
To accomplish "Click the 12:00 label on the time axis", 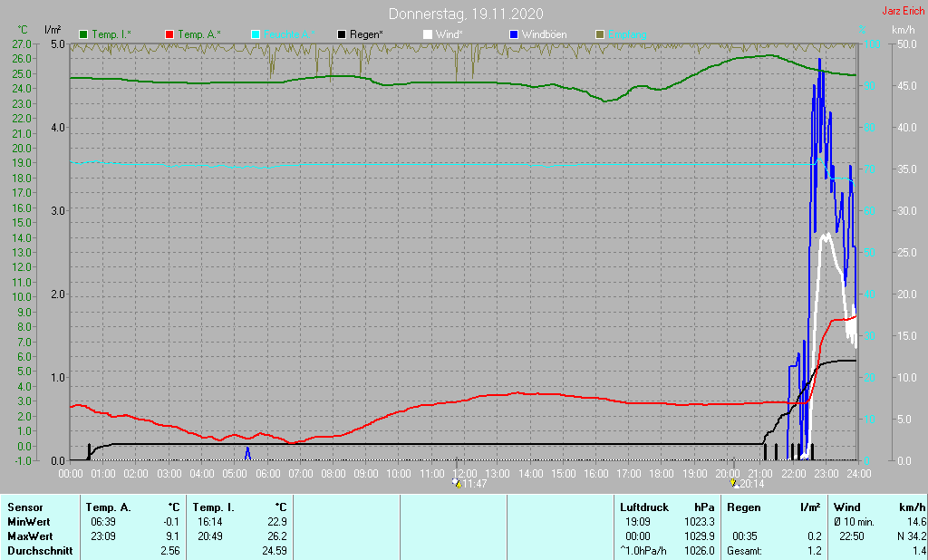I will (465, 473).
